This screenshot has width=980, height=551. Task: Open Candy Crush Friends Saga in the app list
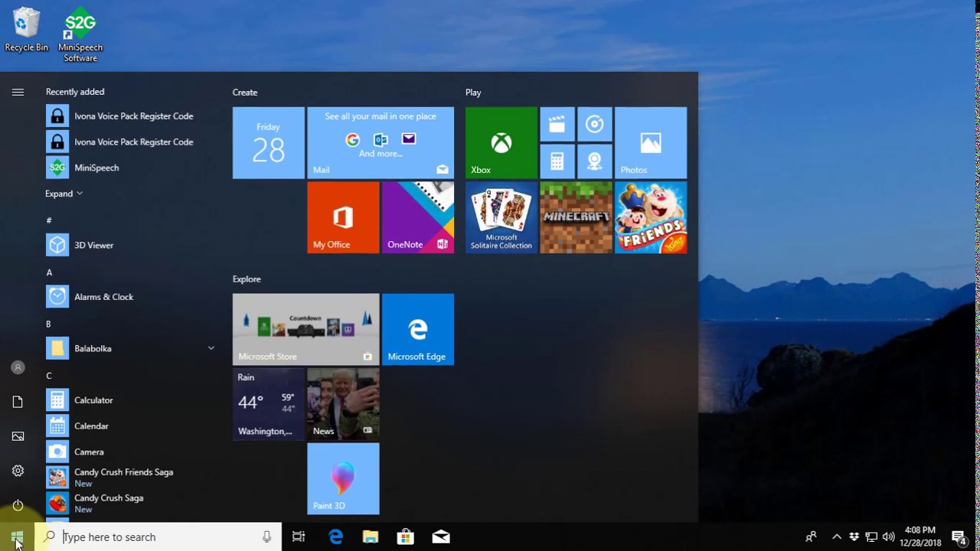[x=130, y=478]
